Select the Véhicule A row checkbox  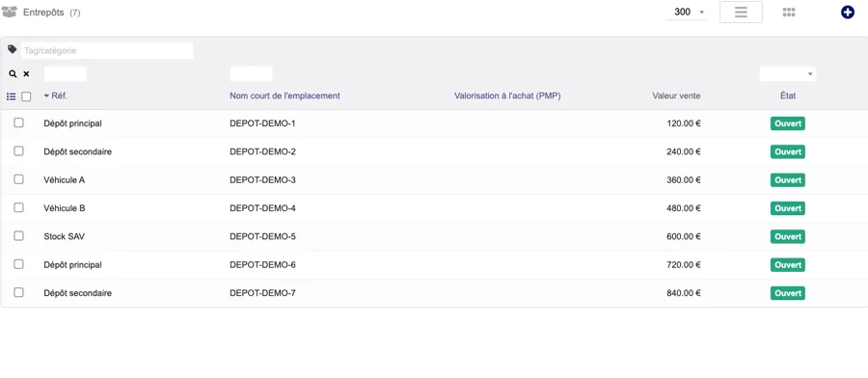coord(19,179)
